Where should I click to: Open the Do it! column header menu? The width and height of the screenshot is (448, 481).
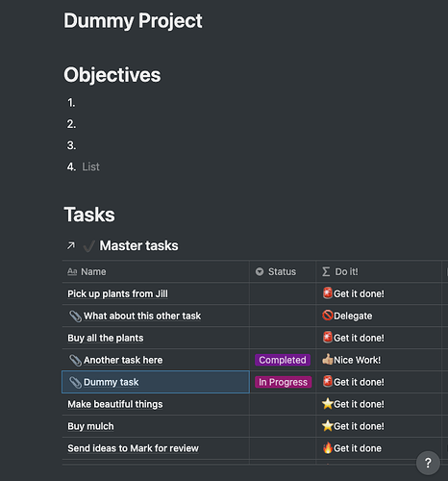379,271
